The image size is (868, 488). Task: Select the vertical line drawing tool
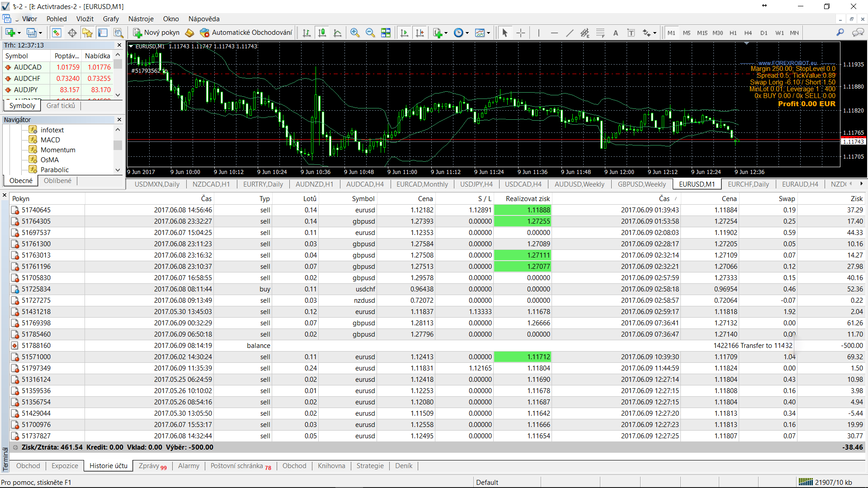click(539, 33)
